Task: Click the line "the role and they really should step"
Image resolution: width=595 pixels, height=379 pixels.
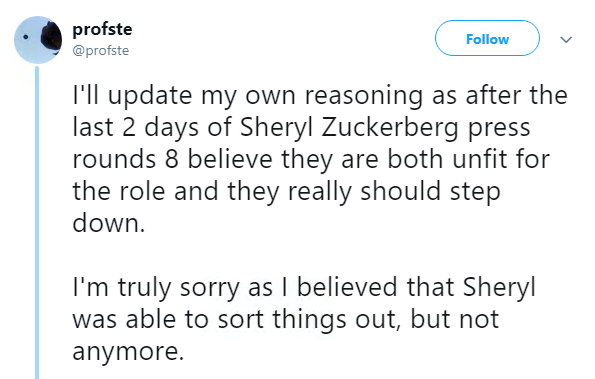Action: (x=286, y=192)
